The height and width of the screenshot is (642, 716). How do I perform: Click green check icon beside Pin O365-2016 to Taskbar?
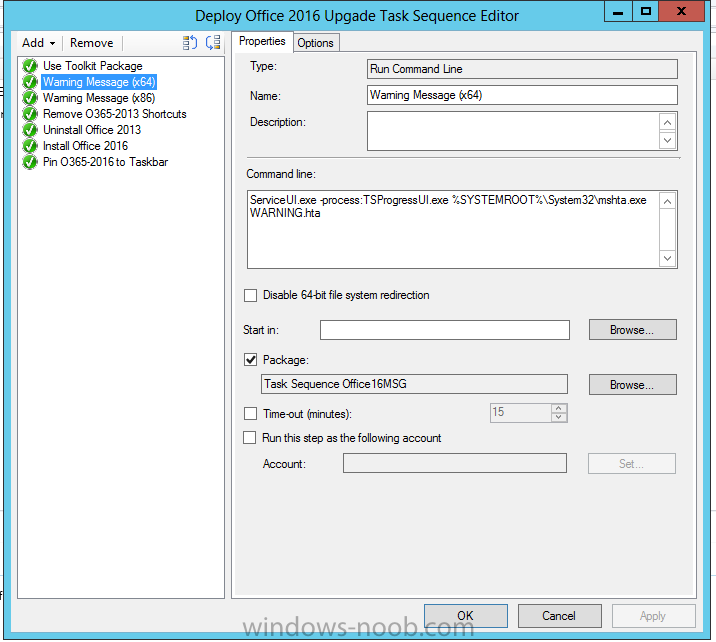coord(30,162)
